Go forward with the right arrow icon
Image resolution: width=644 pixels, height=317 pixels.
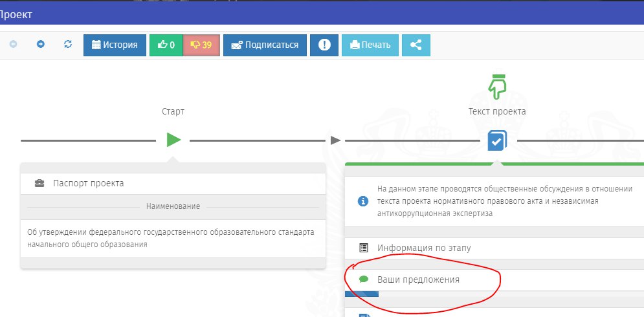pyautogui.click(x=41, y=45)
